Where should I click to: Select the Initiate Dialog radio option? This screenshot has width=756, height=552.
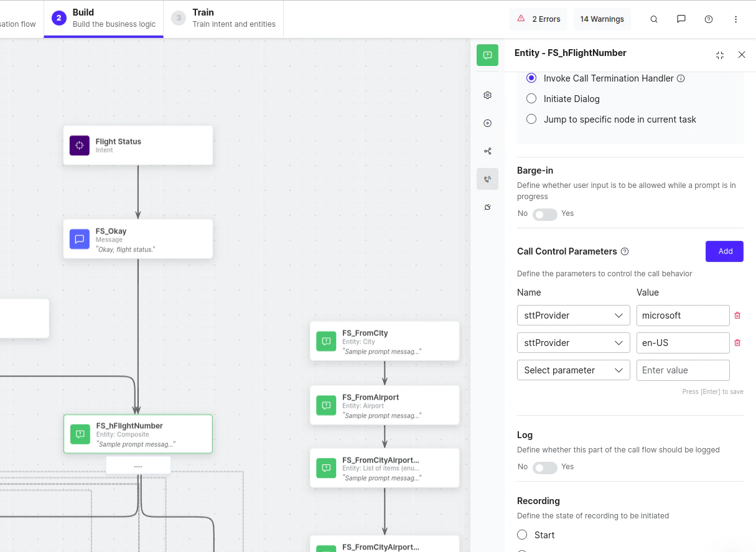(x=531, y=98)
